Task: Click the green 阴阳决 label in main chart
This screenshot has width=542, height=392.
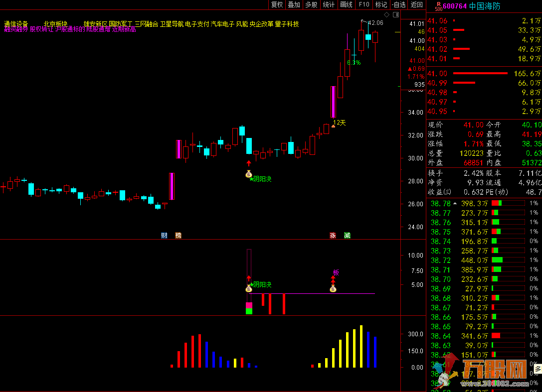Action: 262,179
